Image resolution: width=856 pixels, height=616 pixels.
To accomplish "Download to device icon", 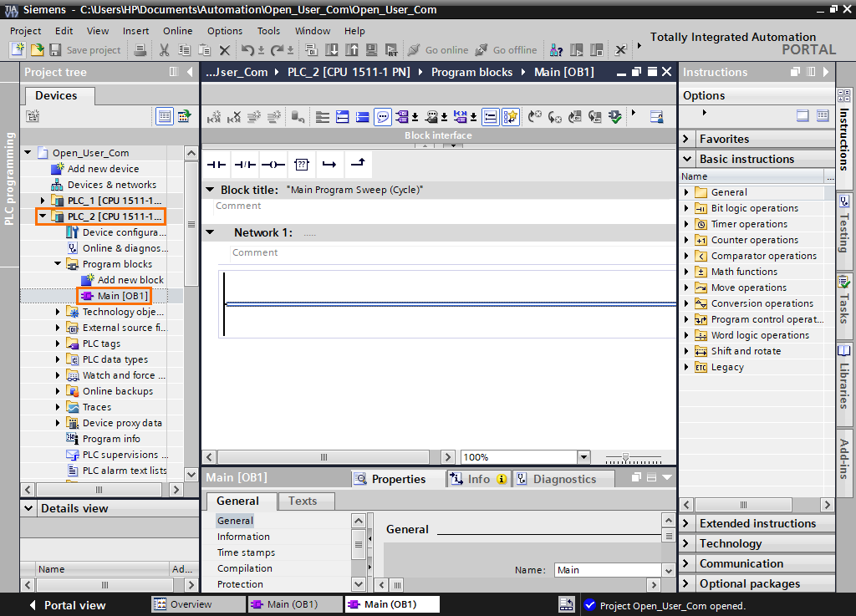I will coord(331,50).
